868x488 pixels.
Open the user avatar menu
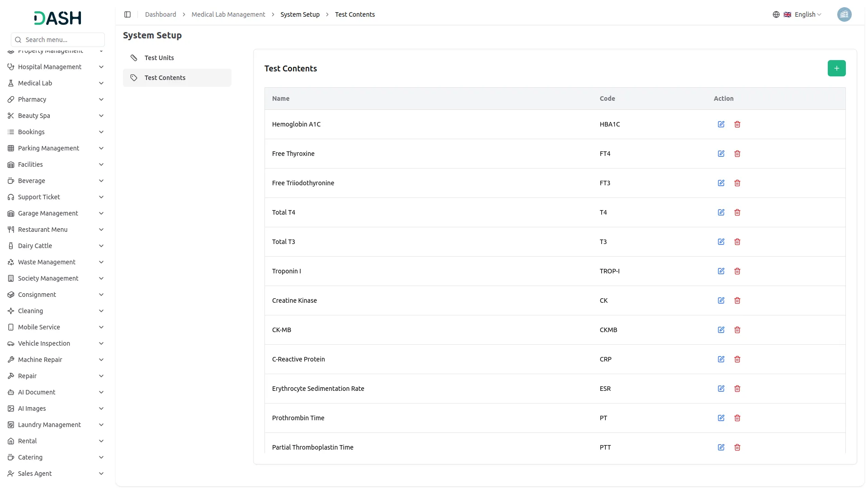point(844,14)
